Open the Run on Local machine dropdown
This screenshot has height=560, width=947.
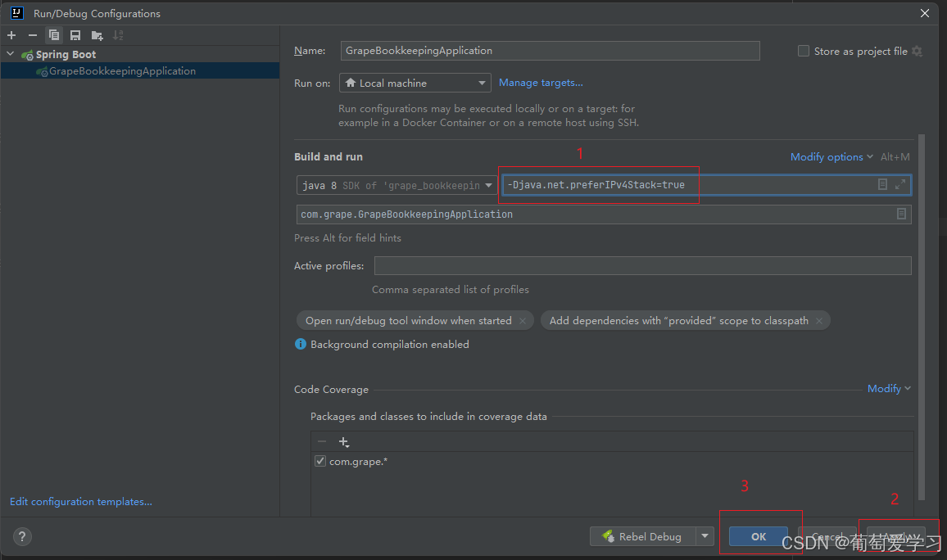tap(415, 83)
